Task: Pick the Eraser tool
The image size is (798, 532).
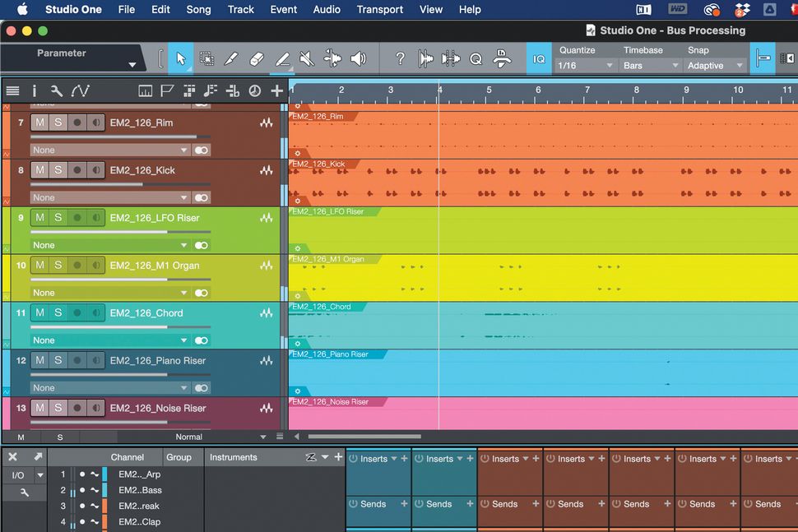Action: 256,58
